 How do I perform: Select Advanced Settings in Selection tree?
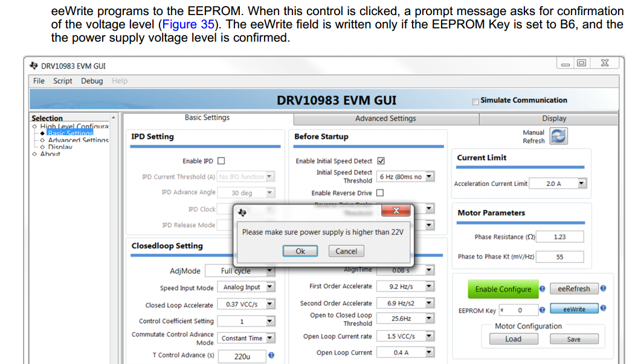(78, 140)
